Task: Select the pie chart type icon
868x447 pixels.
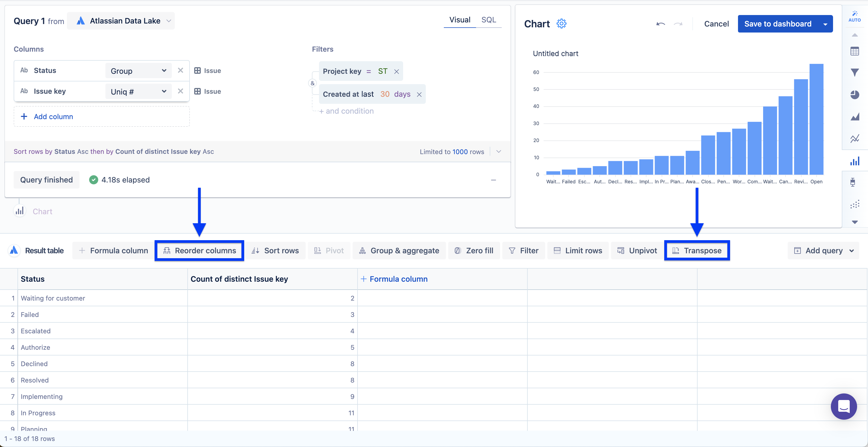Action: coord(855,95)
